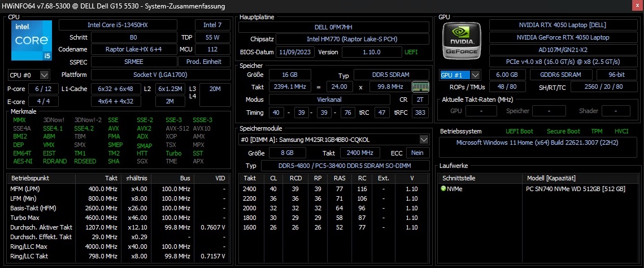Click the green NVMe drive status icon
Image resolution: width=644 pixels, height=268 pixels.
(x=443, y=189)
